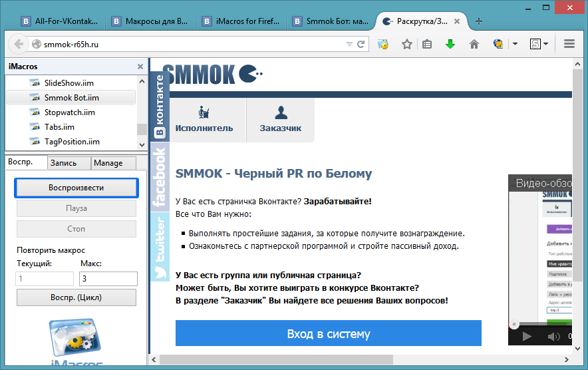
Task: Click the Повторить макрос label
Action: pyautogui.click(x=51, y=250)
